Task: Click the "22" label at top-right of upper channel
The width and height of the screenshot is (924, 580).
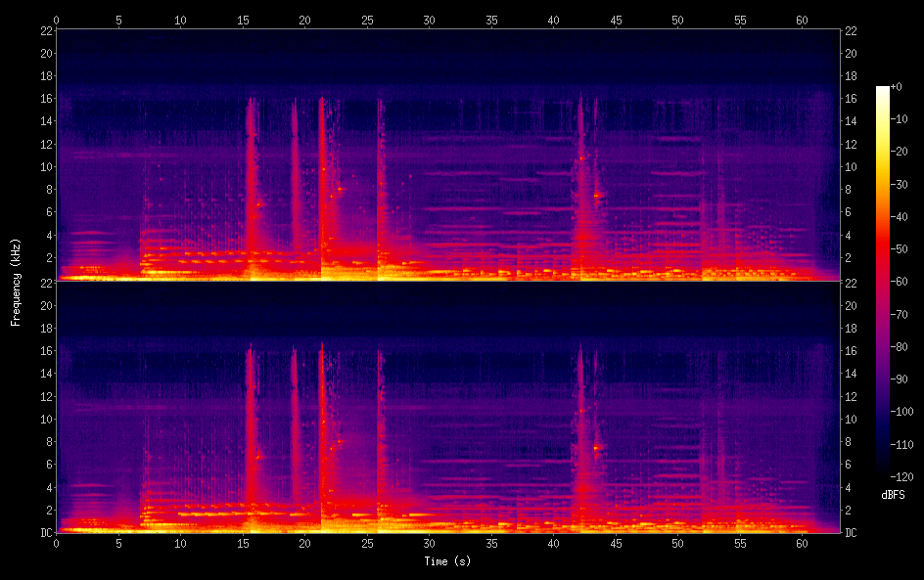Action: pyautogui.click(x=850, y=31)
